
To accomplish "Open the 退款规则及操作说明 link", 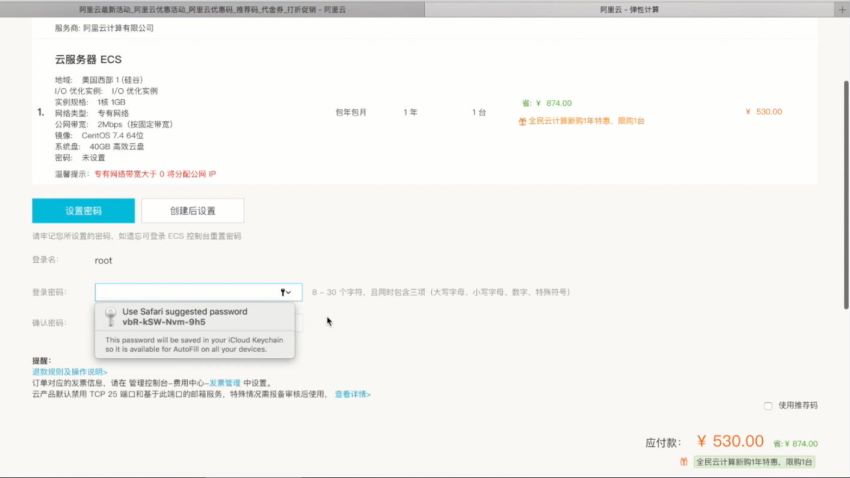I will (x=69, y=372).
